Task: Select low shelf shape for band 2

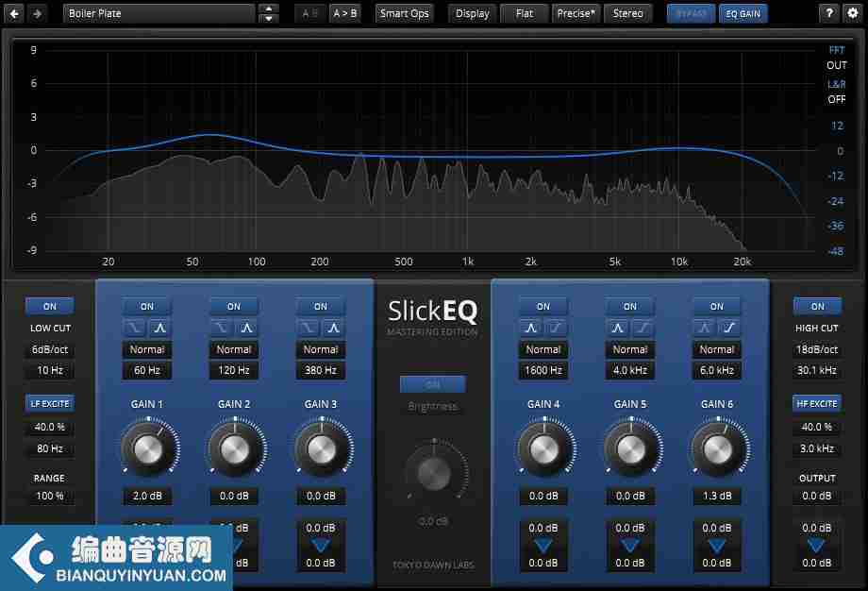Action: point(222,328)
